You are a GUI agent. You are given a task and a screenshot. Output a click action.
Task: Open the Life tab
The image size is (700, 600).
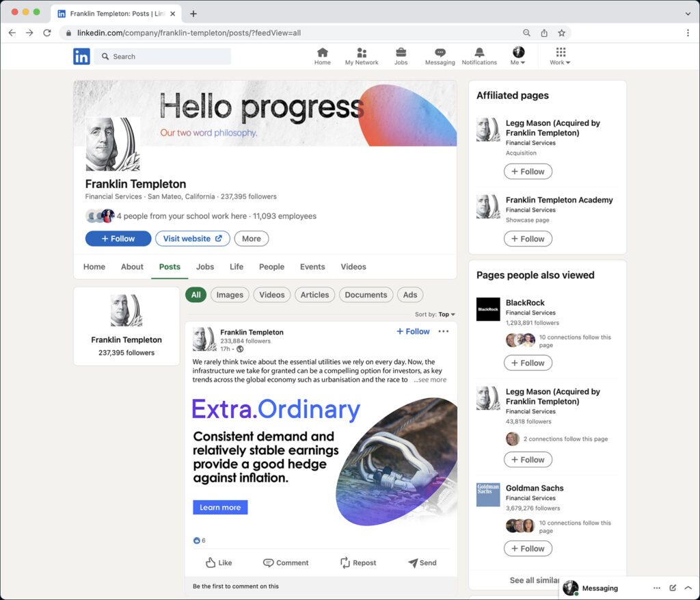pos(237,267)
